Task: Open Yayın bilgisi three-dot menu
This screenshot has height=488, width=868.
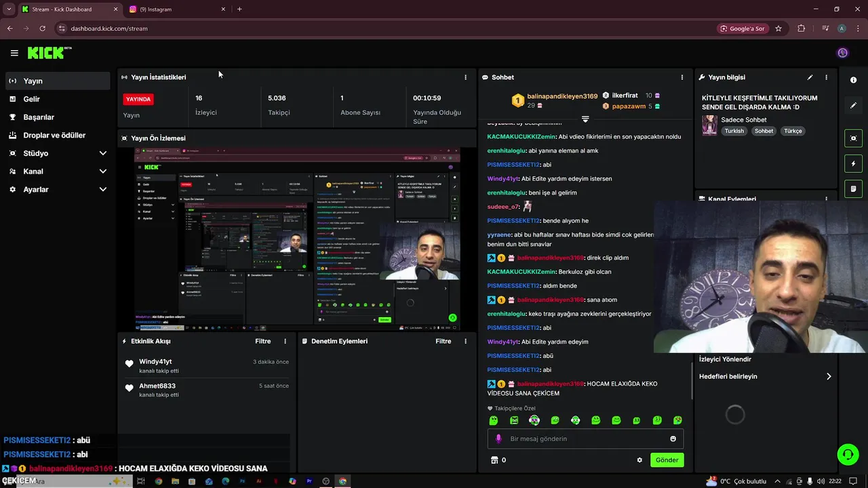Action: (x=826, y=77)
